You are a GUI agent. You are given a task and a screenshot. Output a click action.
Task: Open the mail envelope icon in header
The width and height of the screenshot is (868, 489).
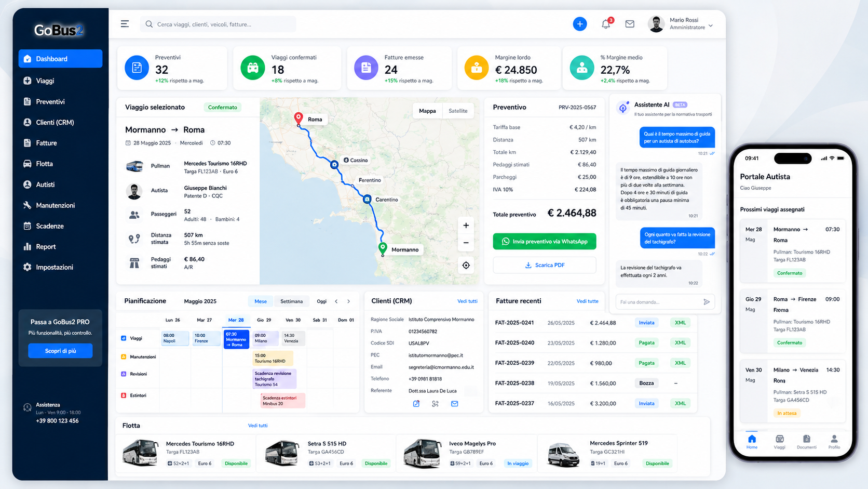(x=630, y=24)
